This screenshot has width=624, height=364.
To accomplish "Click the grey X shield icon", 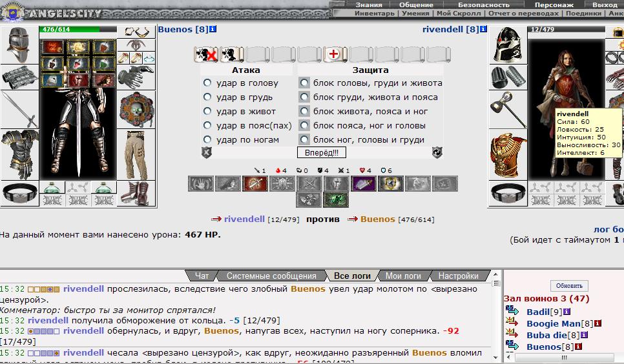I will 207,152.
